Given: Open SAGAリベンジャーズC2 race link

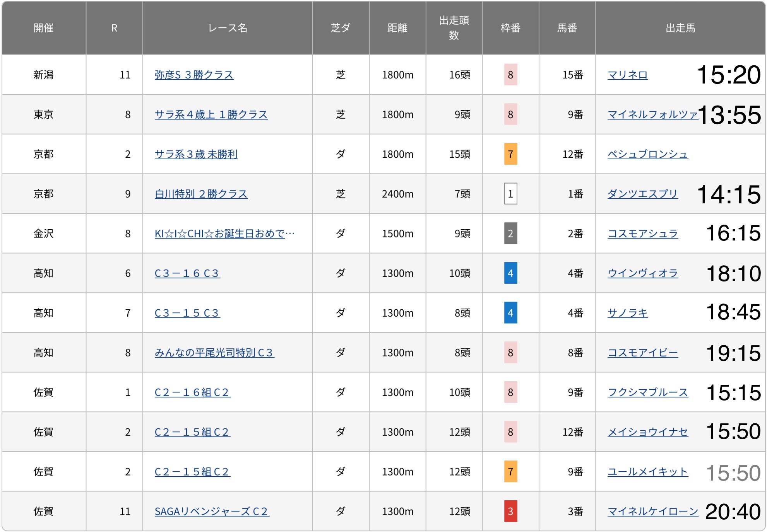Looking at the screenshot, I should [212, 512].
